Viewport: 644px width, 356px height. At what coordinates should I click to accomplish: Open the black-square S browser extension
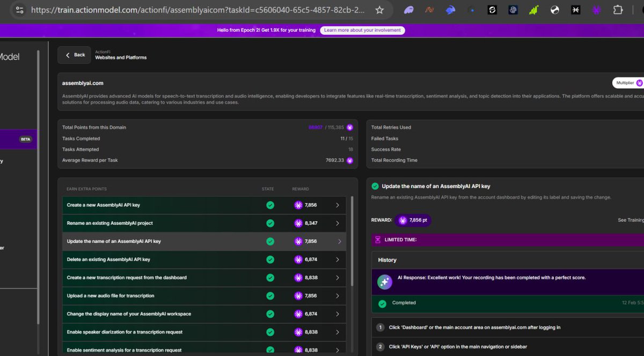click(x=492, y=10)
